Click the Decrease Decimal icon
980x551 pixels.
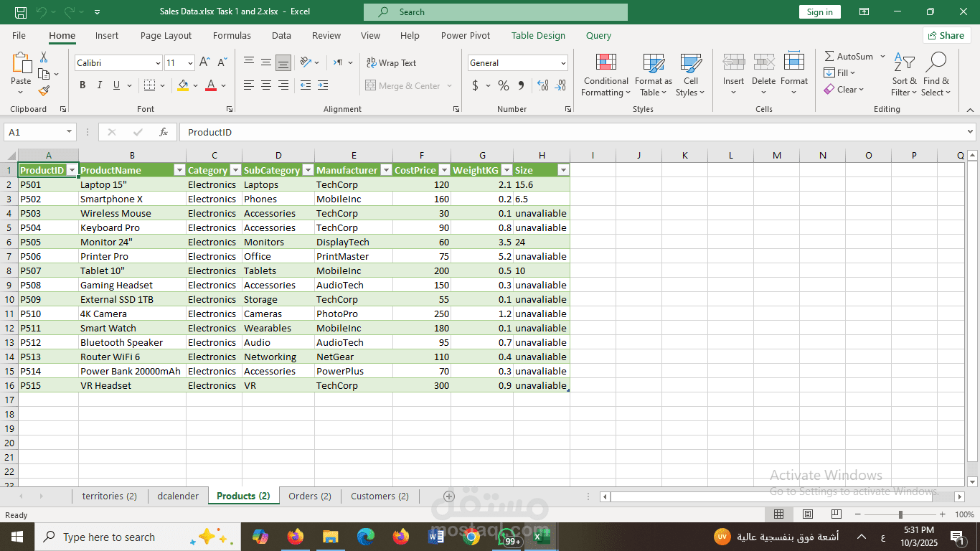[561, 85]
